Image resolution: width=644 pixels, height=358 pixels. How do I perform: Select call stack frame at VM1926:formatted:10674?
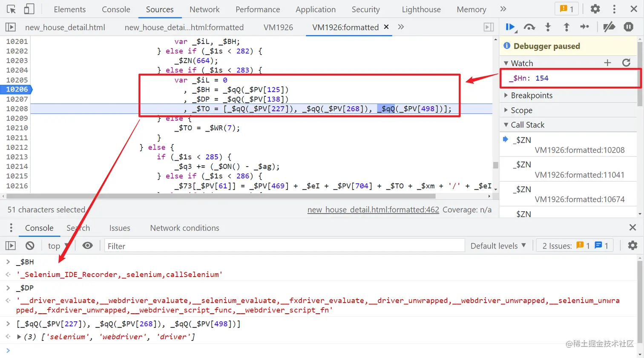(x=569, y=194)
